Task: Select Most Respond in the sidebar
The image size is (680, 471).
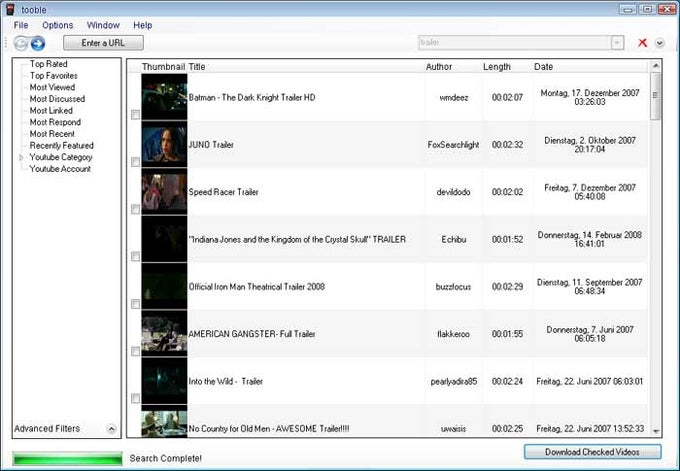Action: [x=55, y=122]
